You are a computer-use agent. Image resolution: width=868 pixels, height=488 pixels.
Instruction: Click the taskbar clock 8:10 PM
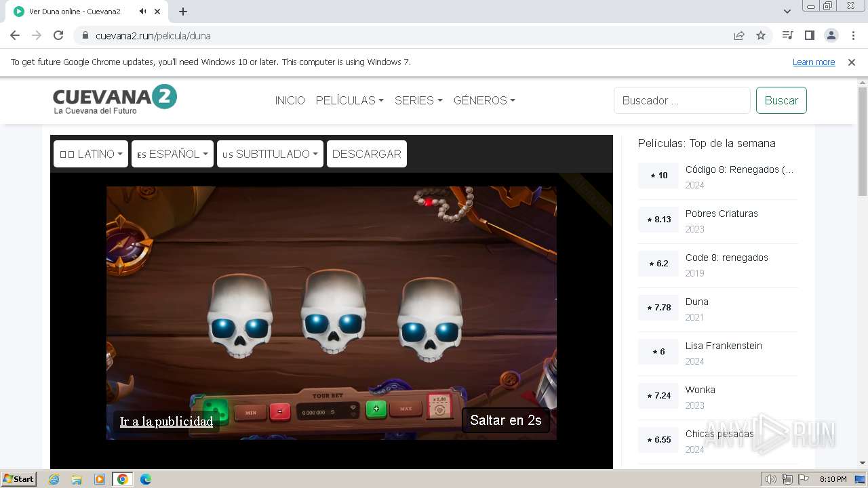coord(833,479)
